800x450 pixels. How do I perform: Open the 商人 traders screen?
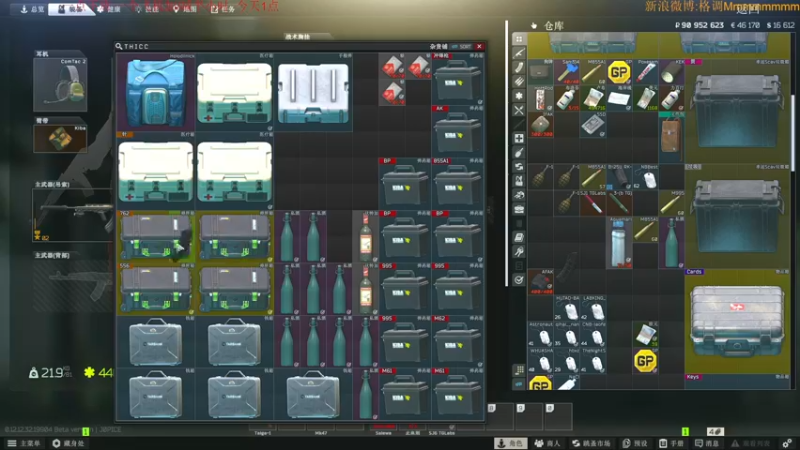[x=547, y=443]
